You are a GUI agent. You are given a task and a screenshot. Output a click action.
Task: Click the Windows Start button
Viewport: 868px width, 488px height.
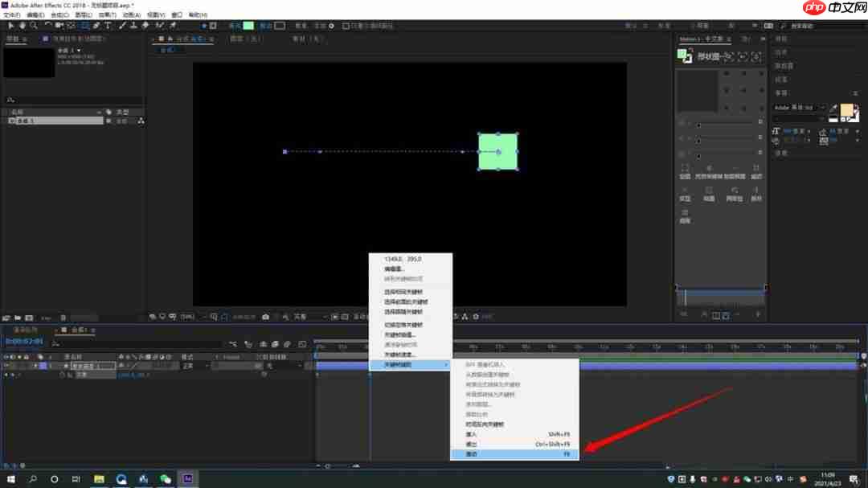click(x=11, y=479)
